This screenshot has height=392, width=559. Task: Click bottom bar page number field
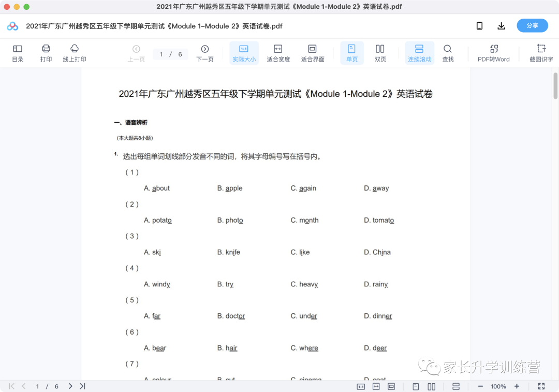(37, 386)
